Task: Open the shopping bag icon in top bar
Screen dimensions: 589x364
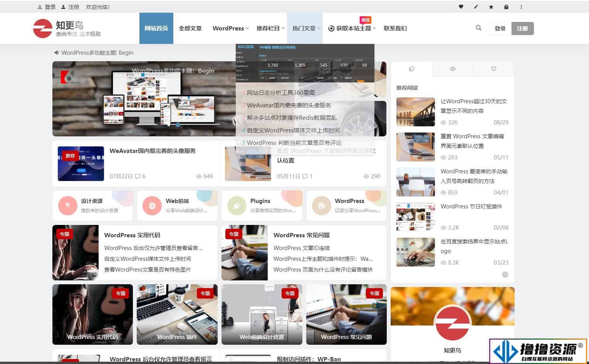Action: 506,7
